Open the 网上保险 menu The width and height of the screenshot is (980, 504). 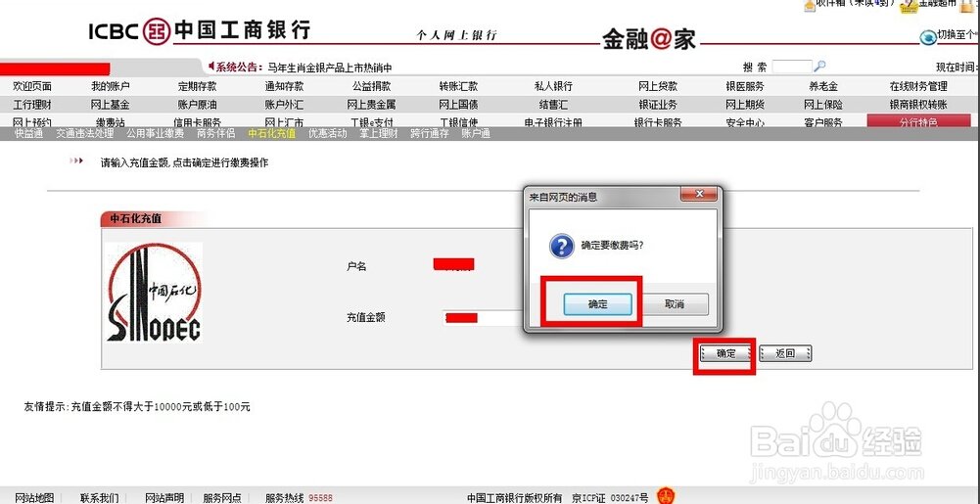(823, 105)
